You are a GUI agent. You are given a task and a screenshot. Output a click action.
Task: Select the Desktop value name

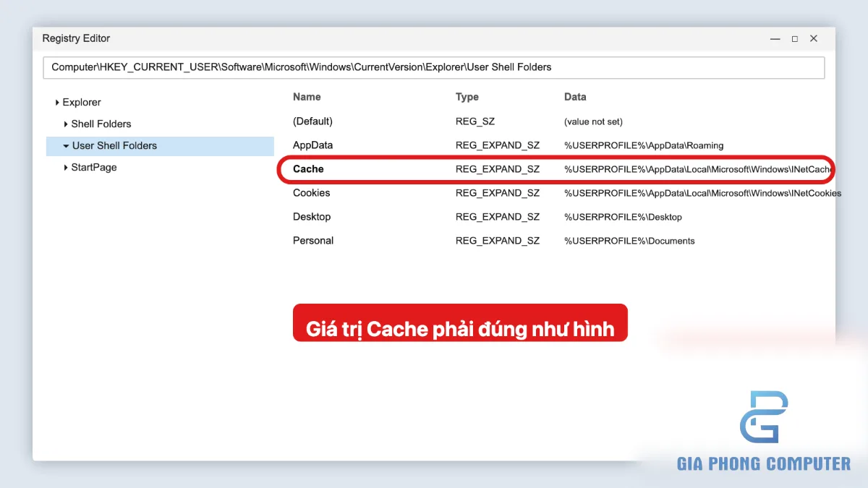[312, 217]
